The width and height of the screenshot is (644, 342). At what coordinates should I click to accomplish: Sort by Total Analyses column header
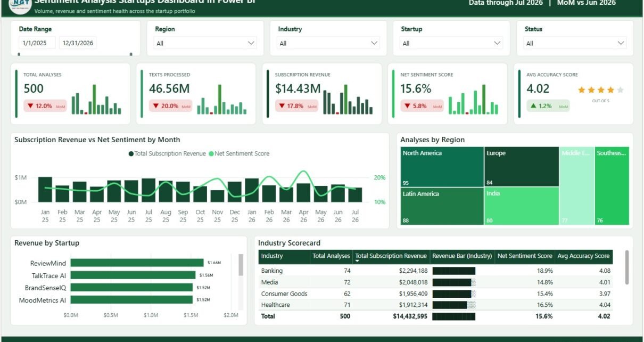click(x=331, y=256)
